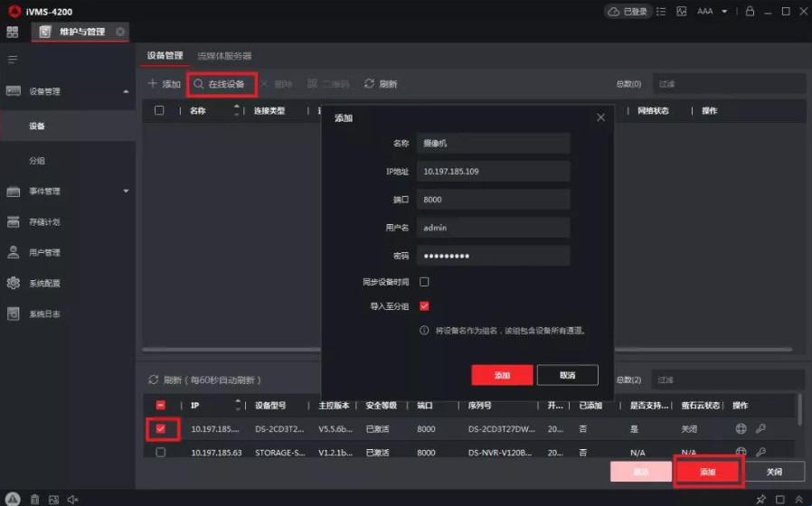Toggle the speaker mute icon in status bar
This screenshot has width=812, height=506.
coord(73,500)
